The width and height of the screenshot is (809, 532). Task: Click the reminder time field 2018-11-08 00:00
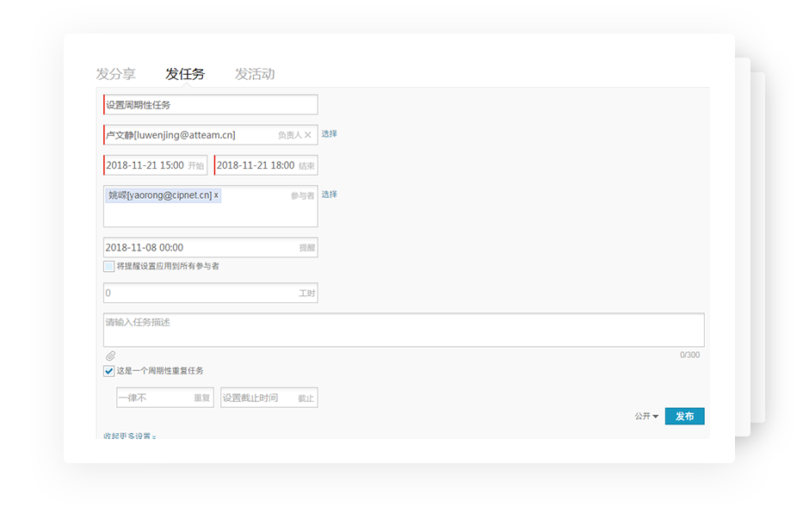[x=198, y=248]
